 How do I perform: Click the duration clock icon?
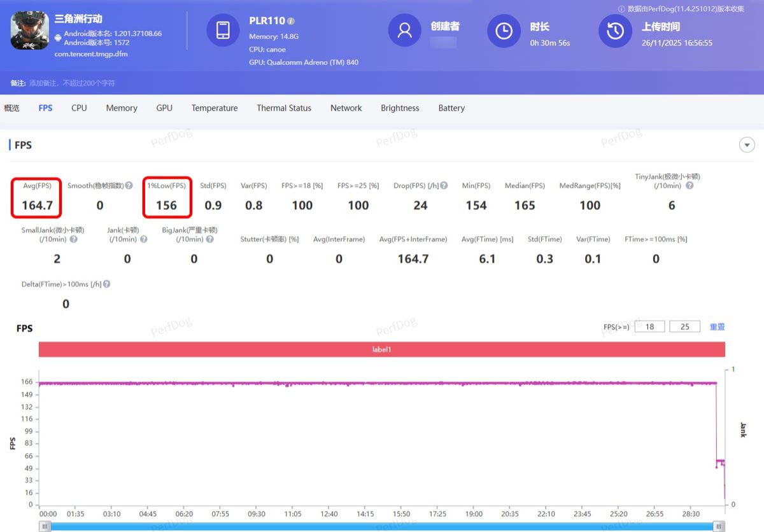pos(504,31)
